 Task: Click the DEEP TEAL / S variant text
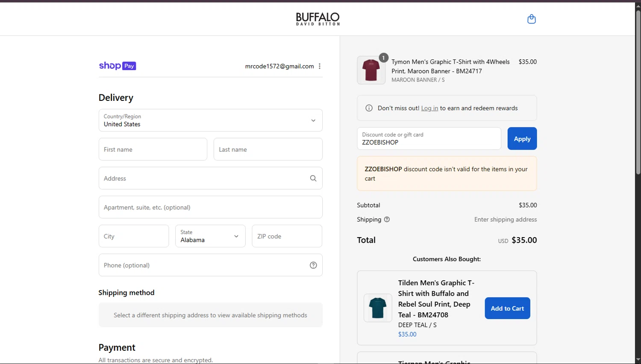point(418,325)
